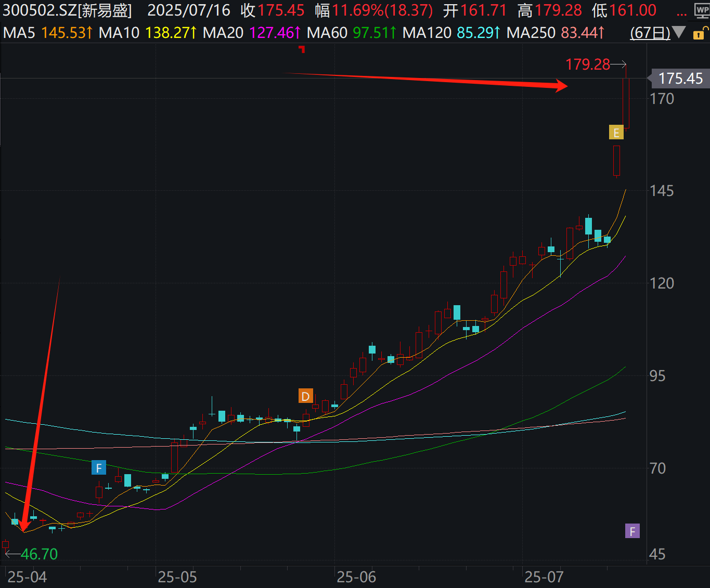Click the 25-06 date axis label
Image resolution: width=710 pixels, height=588 pixels.
pos(356,577)
